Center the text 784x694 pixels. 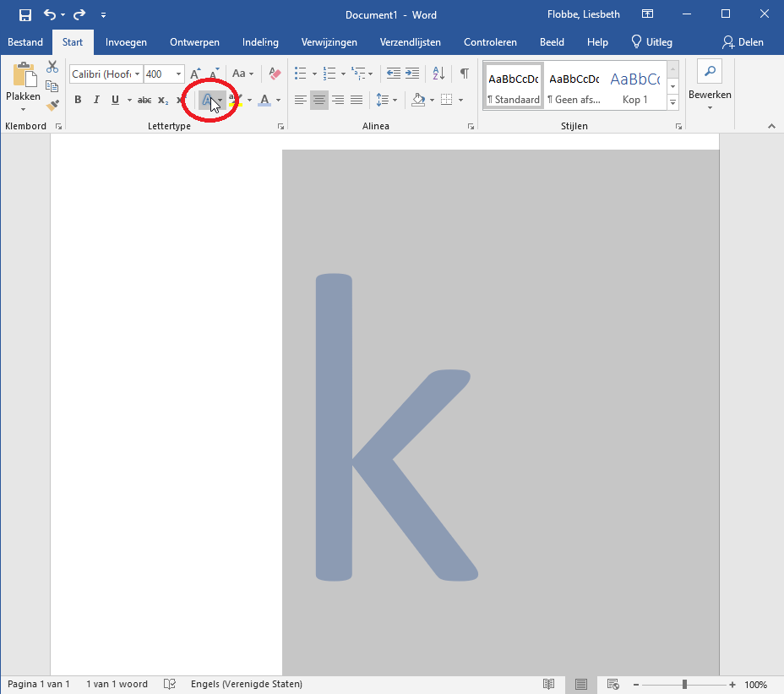[x=319, y=100]
